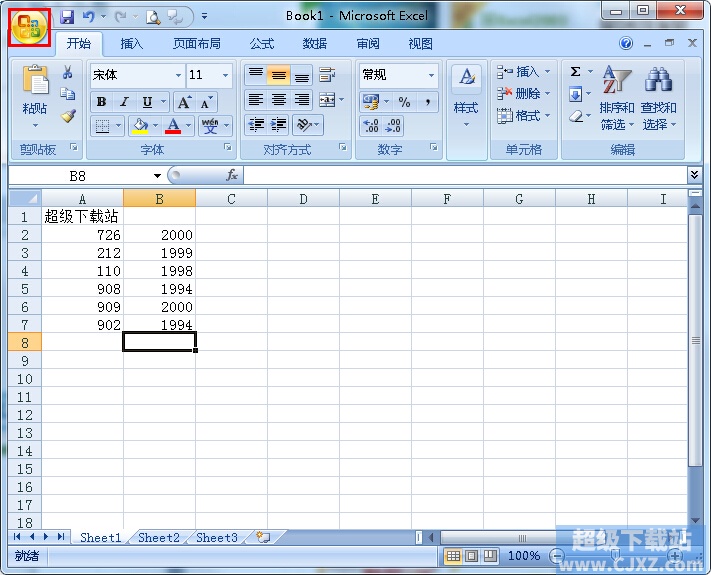Click the Format Painter brush icon
The image size is (711, 575).
68,115
